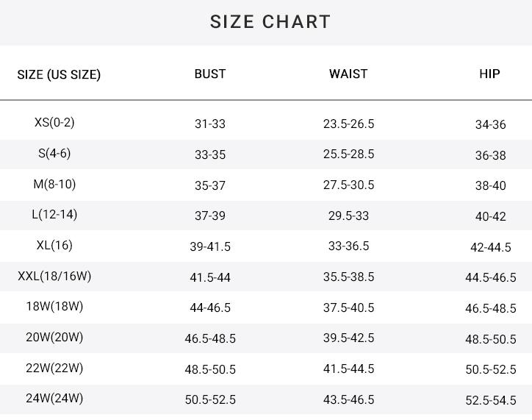Click the SIZE CHART title
The width and height of the screenshot is (532, 420).
point(270,22)
